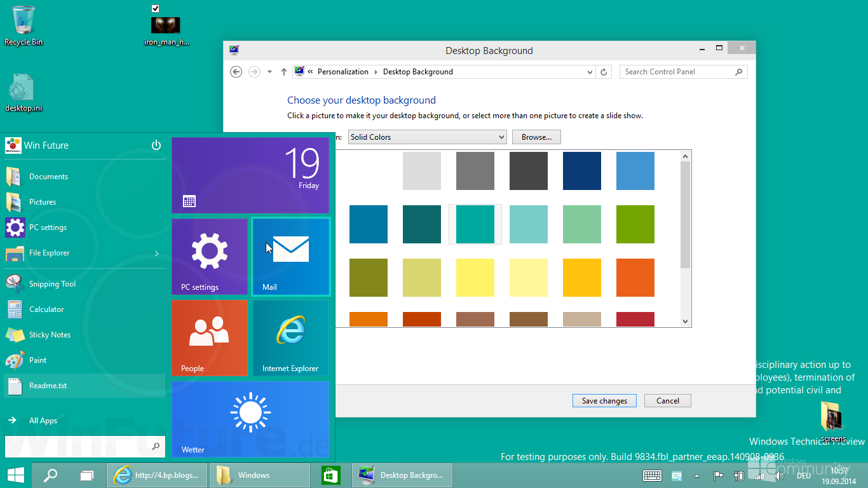Launch Internet Explorer from its tile
The width and height of the screenshot is (868, 488).
coord(290,337)
